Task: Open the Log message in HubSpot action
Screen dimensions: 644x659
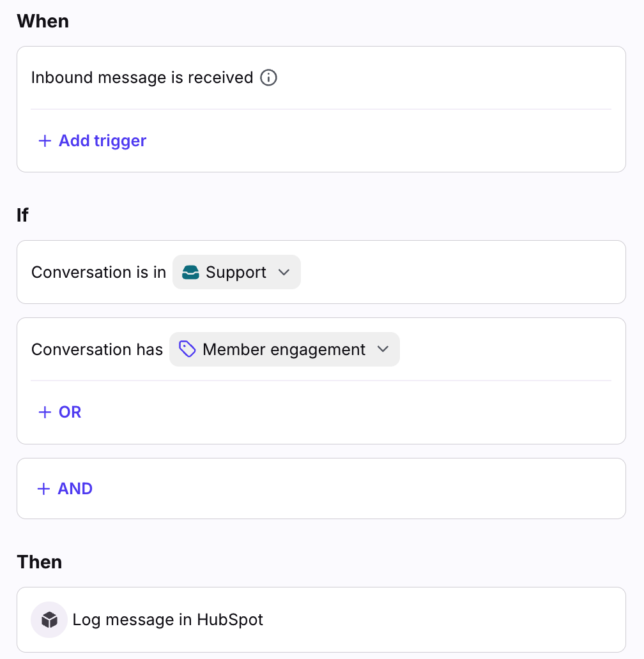Action: pyautogui.click(x=168, y=619)
